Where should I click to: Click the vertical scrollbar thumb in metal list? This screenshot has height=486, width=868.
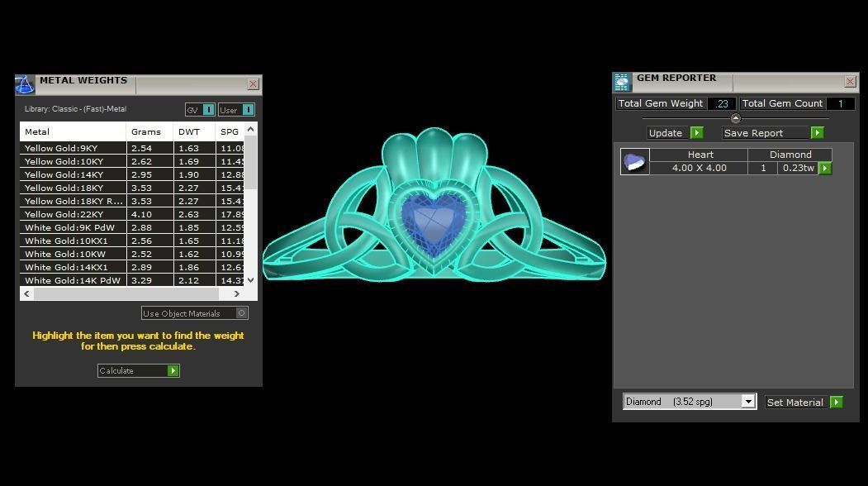pos(251,162)
